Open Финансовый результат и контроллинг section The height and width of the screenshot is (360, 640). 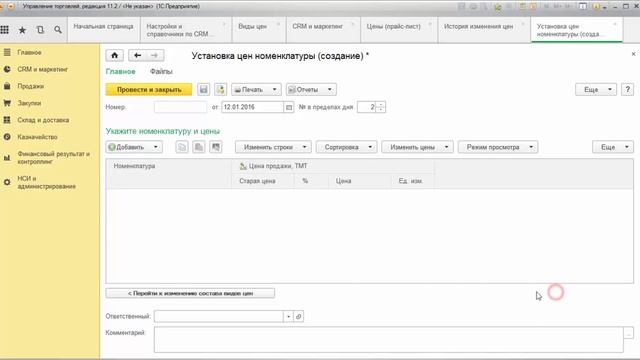click(53, 158)
